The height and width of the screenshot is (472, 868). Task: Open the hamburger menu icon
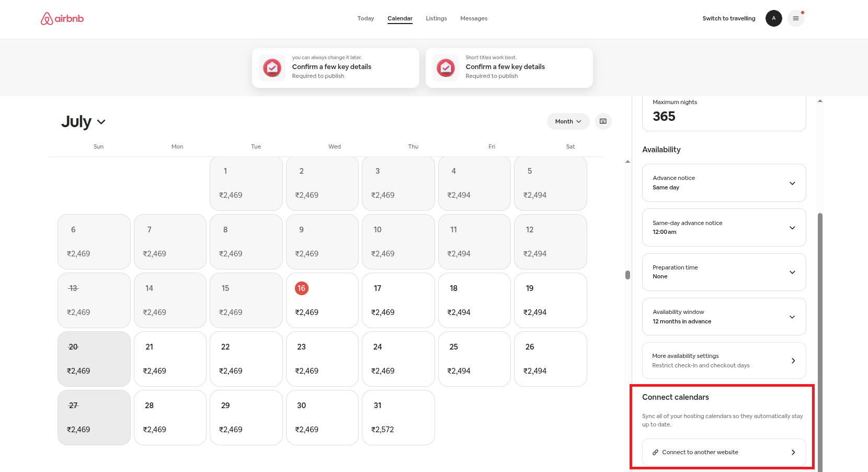(795, 18)
